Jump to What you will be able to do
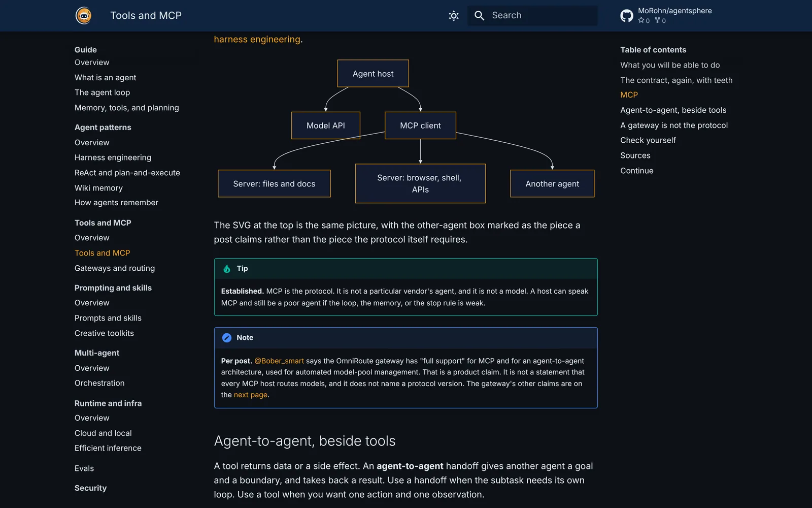 click(x=670, y=65)
